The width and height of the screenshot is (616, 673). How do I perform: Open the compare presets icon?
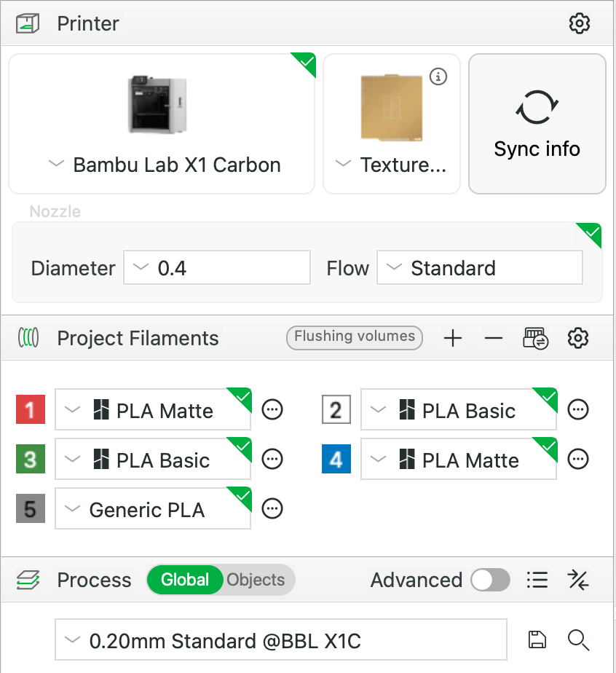click(x=578, y=580)
